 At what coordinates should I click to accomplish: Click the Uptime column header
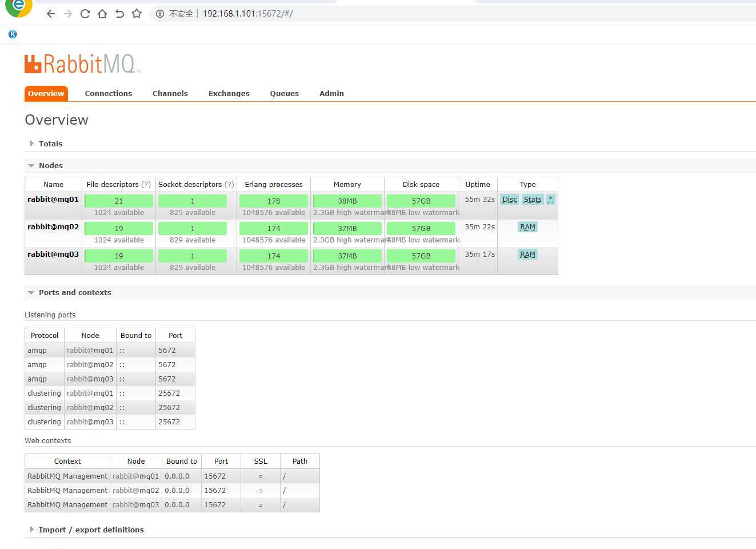478,184
